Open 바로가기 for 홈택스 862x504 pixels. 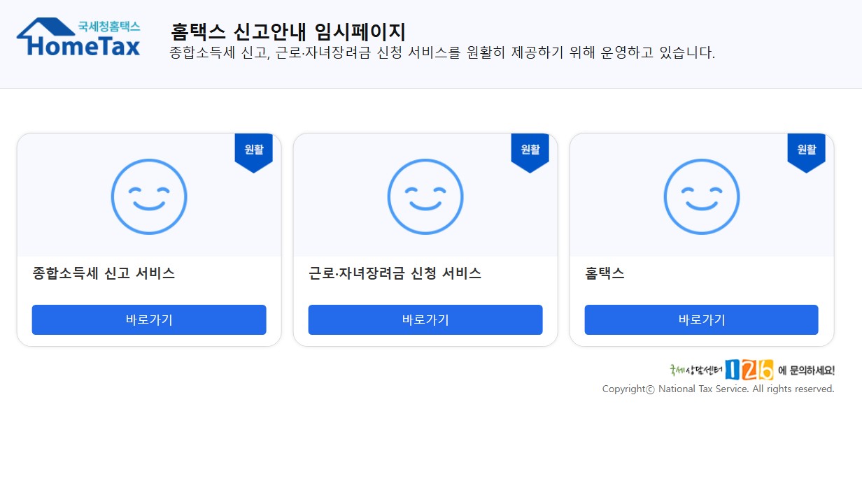[702, 319]
